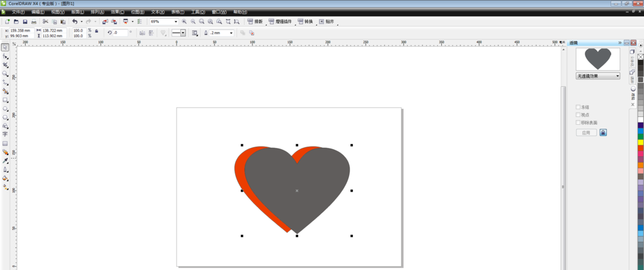Image resolution: width=644 pixels, height=270 pixels.
Task: Open the 69% zoom level dropdown
Action: click(176, 21)
